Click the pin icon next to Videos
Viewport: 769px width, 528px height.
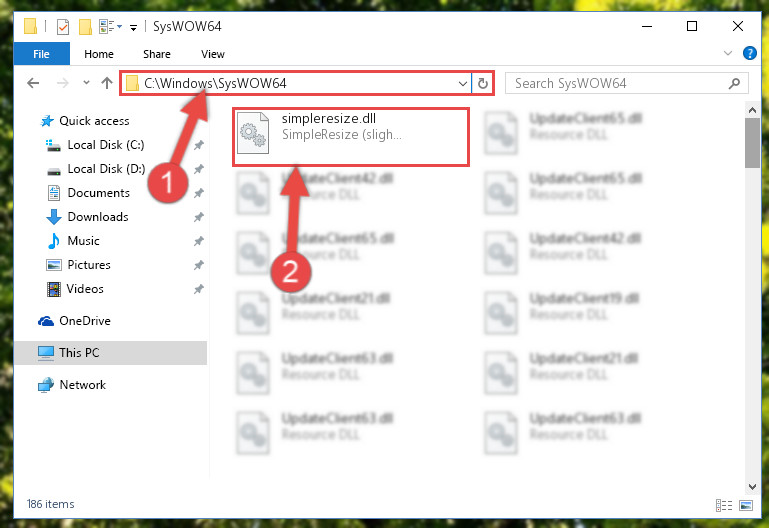coord(199,289)
